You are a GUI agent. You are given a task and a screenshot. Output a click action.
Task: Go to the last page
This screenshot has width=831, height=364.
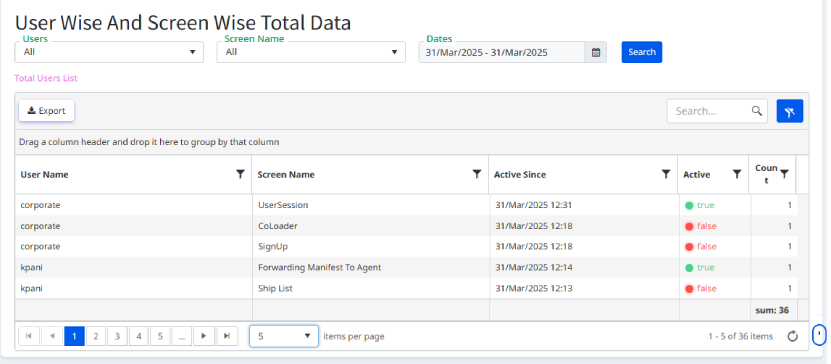[227, 336]
